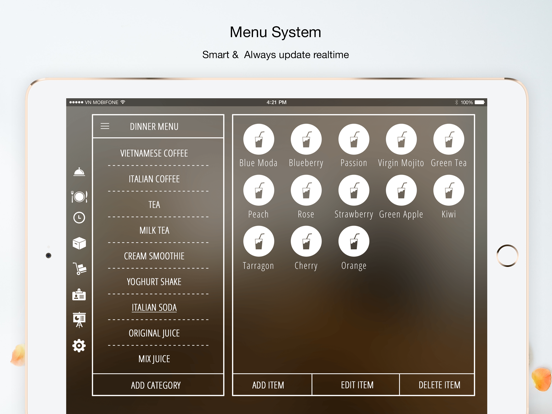Select the Strawberry drink icon
Image resolution: width=552 pixels, height=414 pixels.
coord(354,190)
